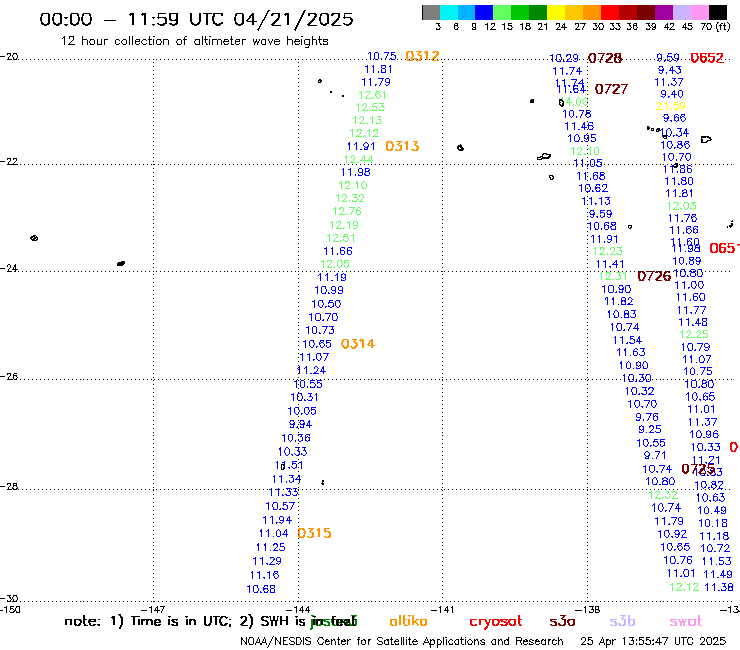Click the wave height value 10.36

click(x=296, y=438)
